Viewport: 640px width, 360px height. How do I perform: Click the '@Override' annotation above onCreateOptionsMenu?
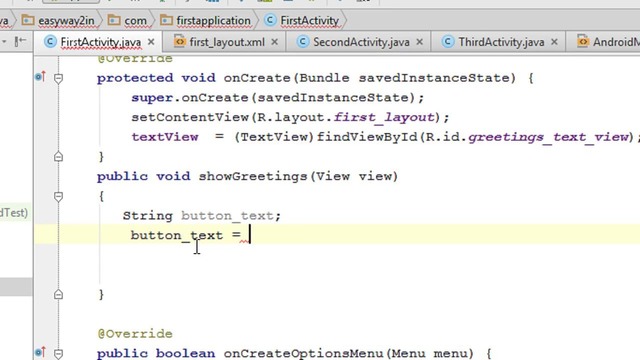135,334
